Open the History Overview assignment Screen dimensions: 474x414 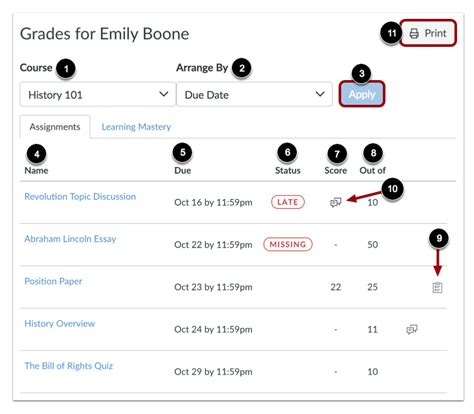click(60, 323)
